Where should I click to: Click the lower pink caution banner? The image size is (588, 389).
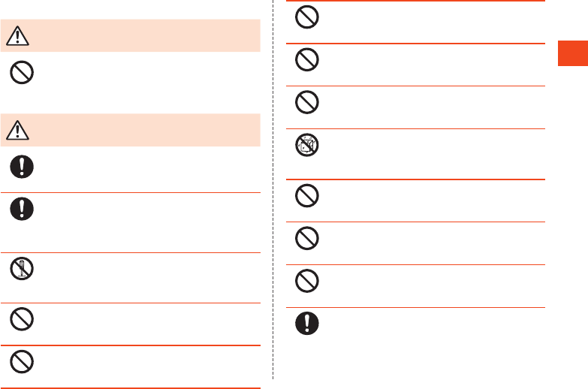coord(130,130)
